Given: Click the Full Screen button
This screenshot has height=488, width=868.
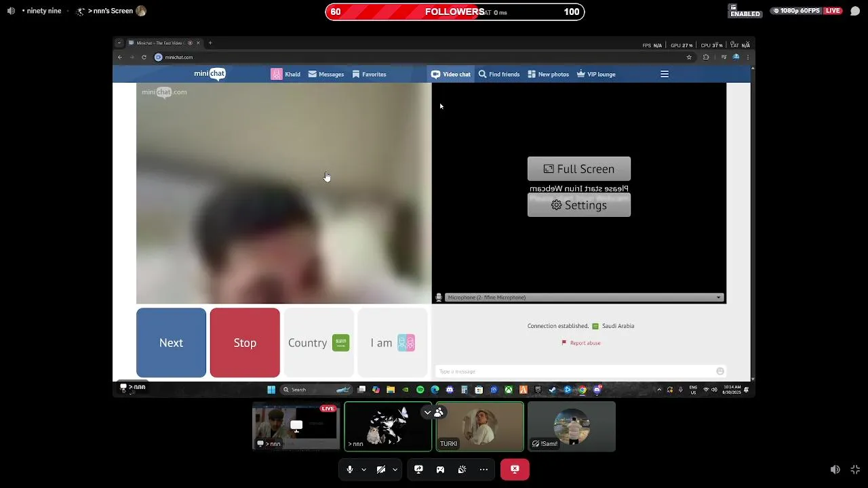Looking at the screenshot, I should [579, 169].
